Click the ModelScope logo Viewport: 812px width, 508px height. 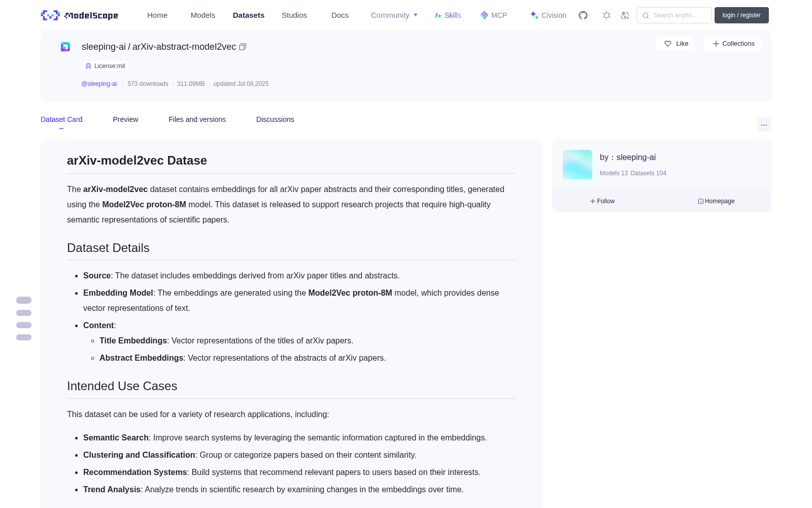pos(80,15)
